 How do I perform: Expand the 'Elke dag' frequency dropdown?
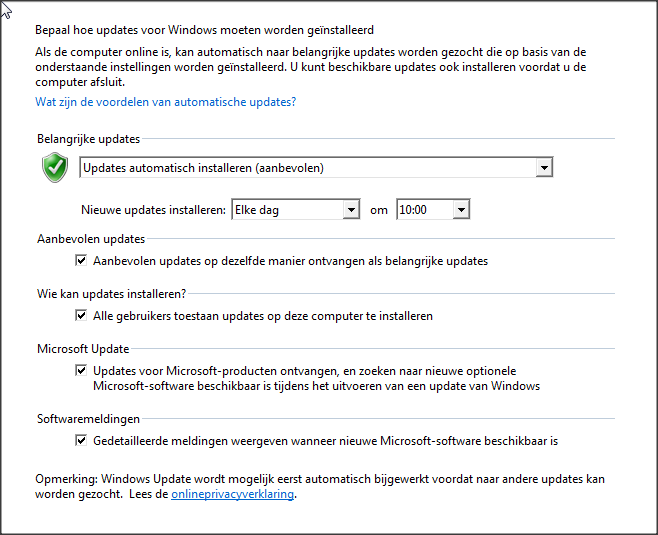pyautogui.click(x=295, y=209)
